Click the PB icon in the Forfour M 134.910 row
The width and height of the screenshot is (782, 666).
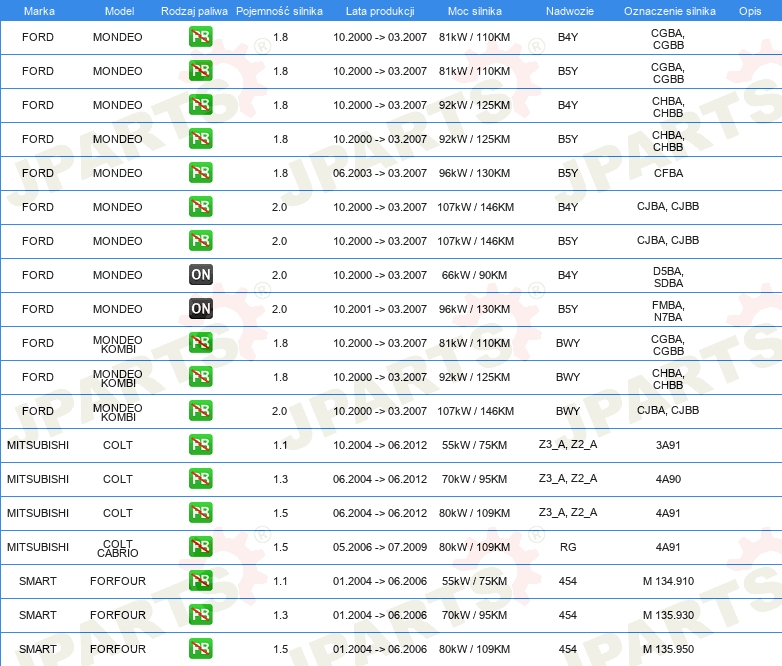click(201, 581)
